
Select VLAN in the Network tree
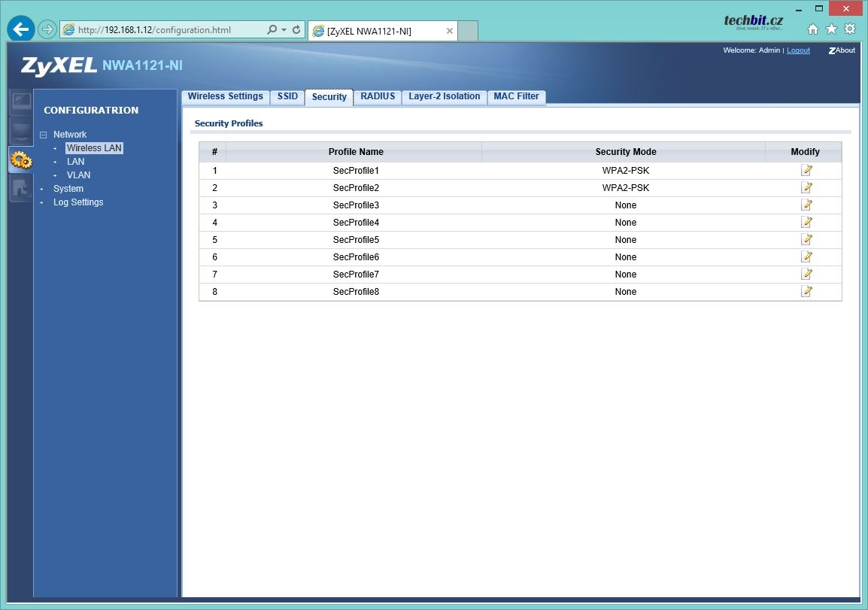78,175
